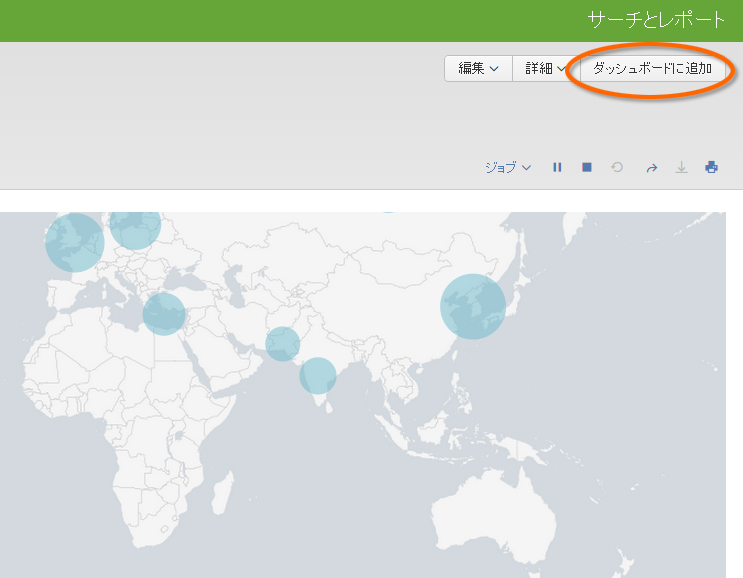Stop the search job with square icon
This screenshot has height=578, width=743.
point(587,167)
